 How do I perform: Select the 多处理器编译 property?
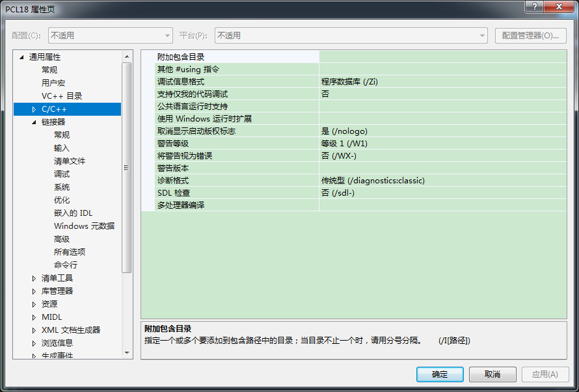tap(237, 205)
